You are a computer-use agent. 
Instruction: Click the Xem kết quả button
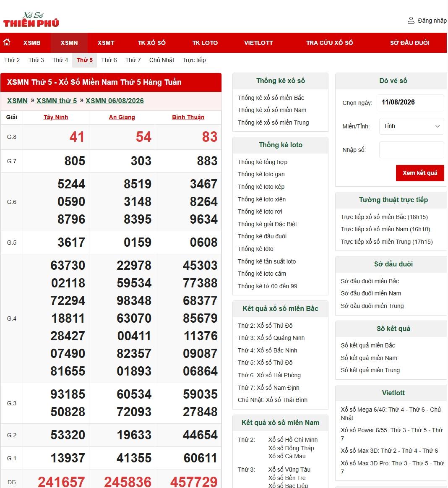pos(420,173)
